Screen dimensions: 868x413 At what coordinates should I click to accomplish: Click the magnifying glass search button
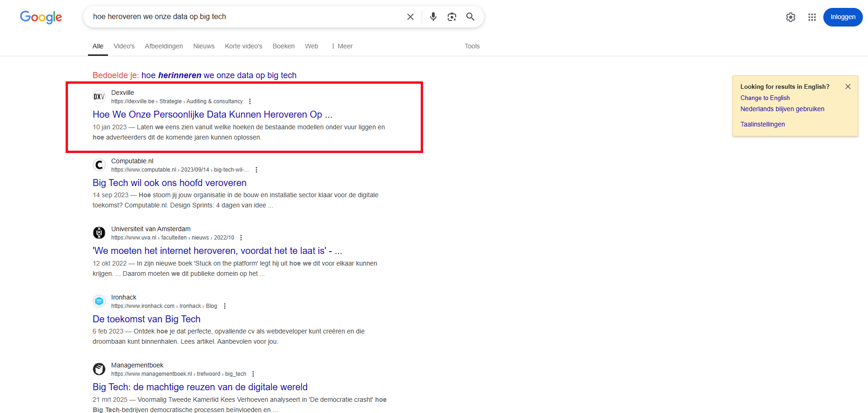point(471,17)
